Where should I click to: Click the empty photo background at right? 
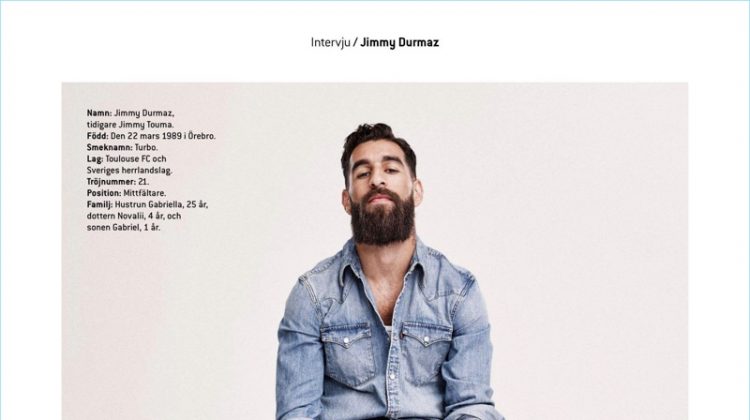[x=588, y=239]
